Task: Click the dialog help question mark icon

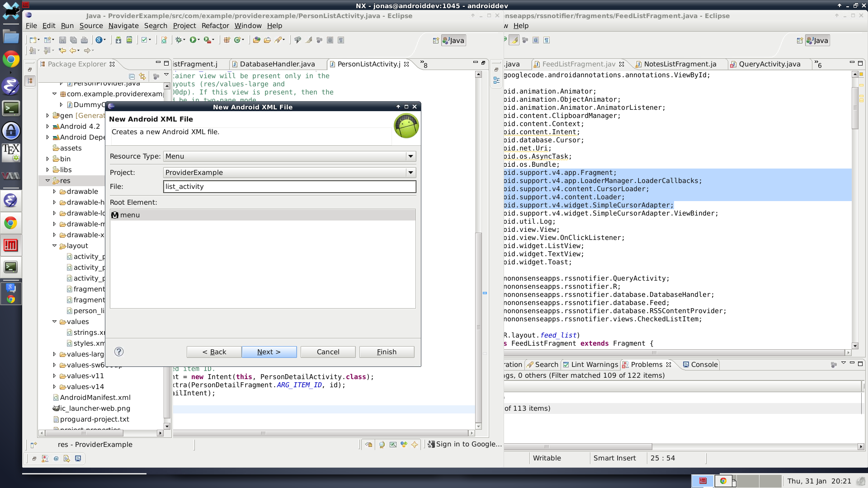Action: coord(119,352)
